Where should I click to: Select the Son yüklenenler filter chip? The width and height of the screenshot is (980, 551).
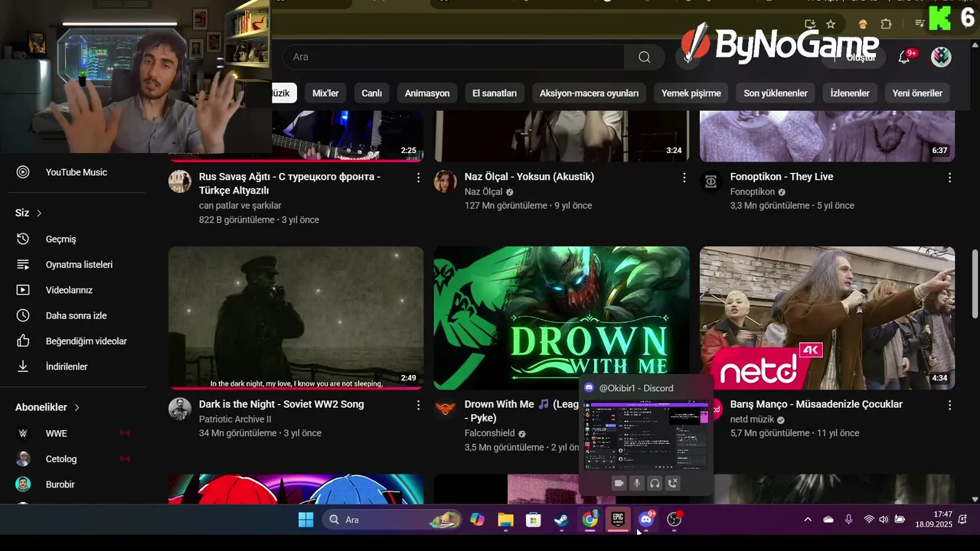(x=776, y=93)
